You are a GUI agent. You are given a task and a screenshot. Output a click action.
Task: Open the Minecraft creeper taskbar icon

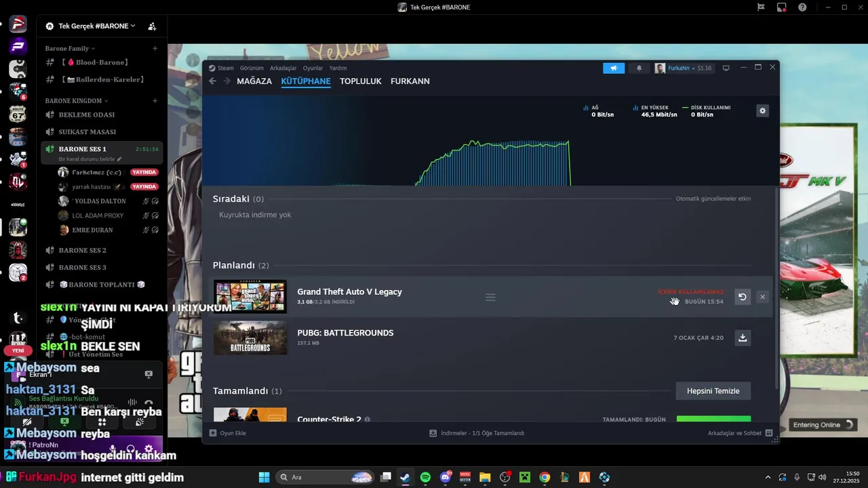click(x=525, y=477)
